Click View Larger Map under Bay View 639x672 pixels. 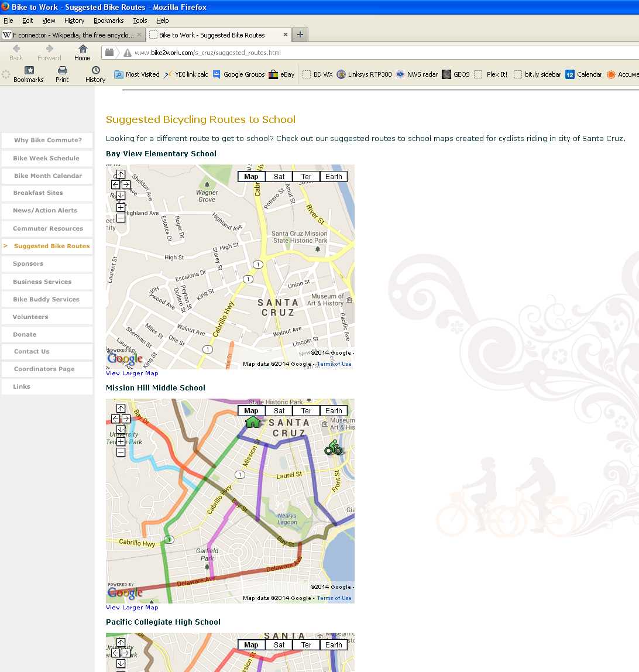[x=132, y=373]
